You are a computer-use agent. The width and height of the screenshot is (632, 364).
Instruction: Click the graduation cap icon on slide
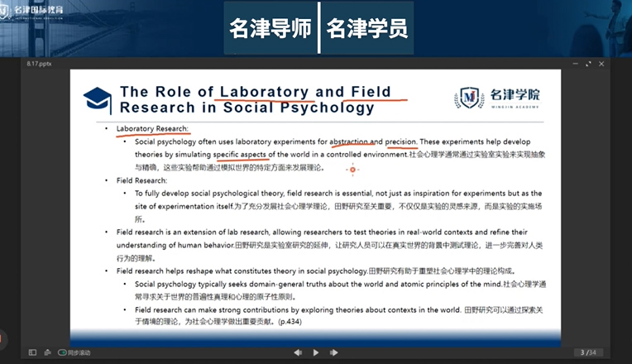click(98, 99)
